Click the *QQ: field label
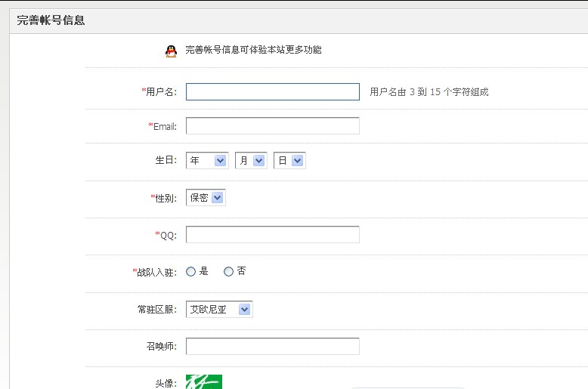 tap(166, 235)
